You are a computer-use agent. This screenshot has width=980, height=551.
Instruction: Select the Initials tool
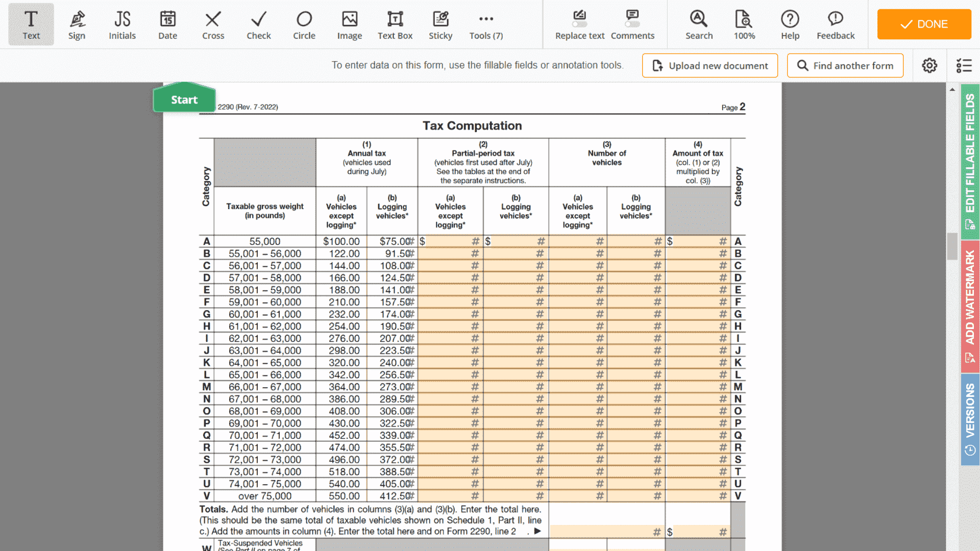pyautogui.click(x=122, y=24)
